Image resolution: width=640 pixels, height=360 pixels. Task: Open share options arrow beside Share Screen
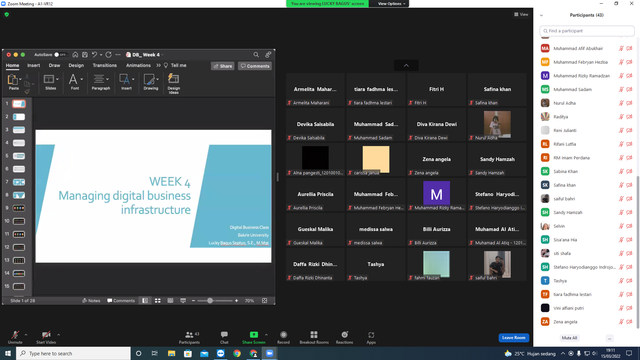267,335
